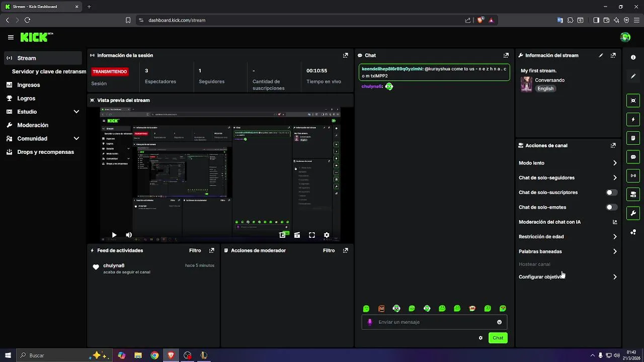Toggle the document widget icon in the sidebar
644x362 pixels.
[x=633, y=138]
